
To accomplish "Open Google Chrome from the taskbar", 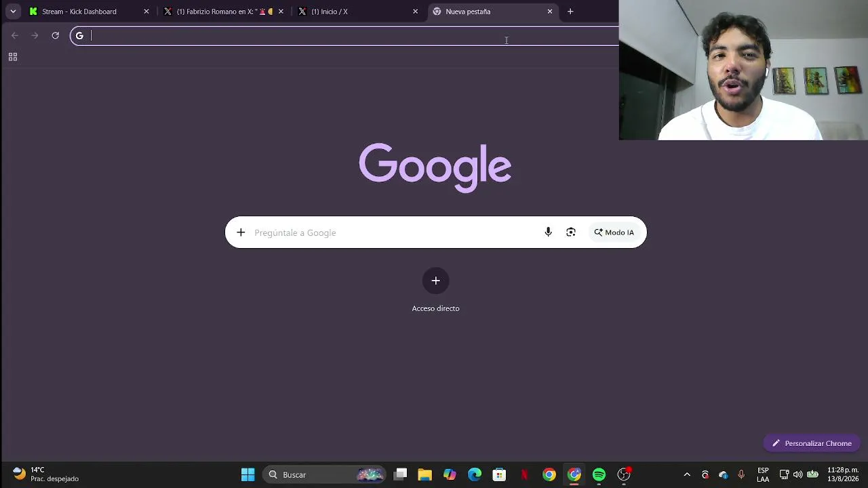I will (549, 474).
